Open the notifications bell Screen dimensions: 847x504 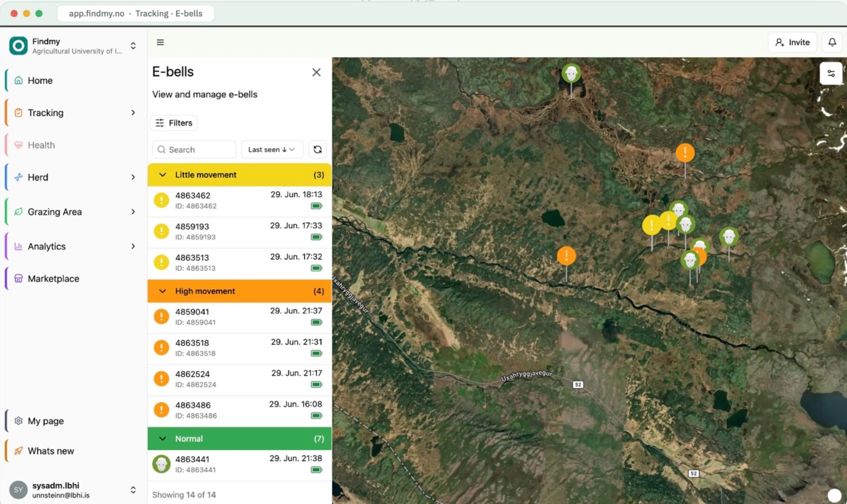pyautogui.click(x=832, y=42)
